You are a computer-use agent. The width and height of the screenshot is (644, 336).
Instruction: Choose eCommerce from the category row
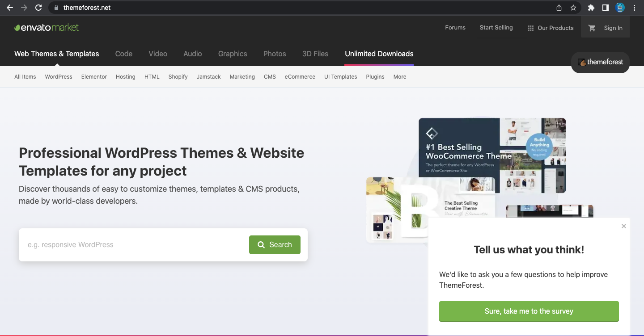tap(300, 76)
